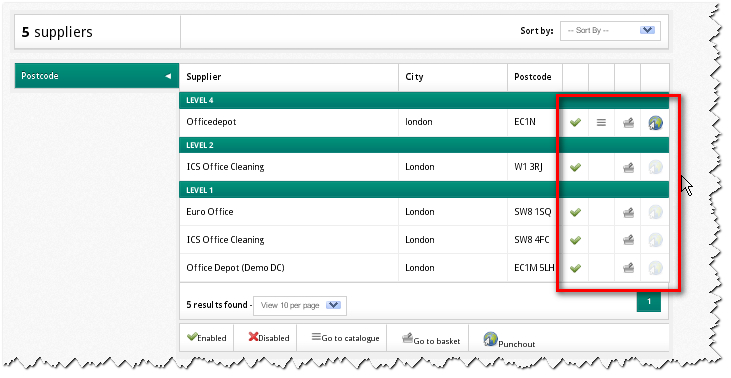Open basket icon in SW8 4FC row
Viewport: 731px width, 378px height.
628,241
